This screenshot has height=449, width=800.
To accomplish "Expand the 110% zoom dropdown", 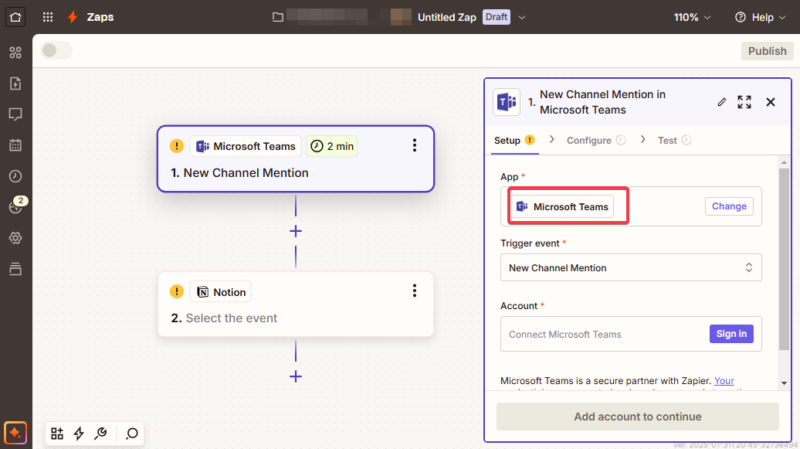I will [x=692, y=17].
